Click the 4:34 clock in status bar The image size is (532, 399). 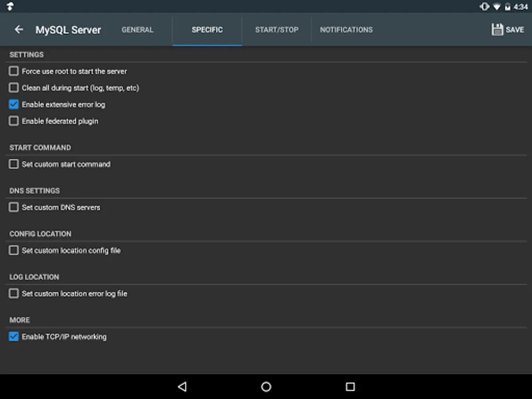coord(521,7)
